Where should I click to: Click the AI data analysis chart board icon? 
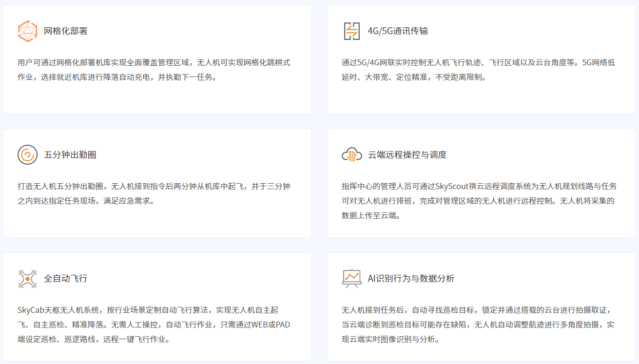click(351, 279)
